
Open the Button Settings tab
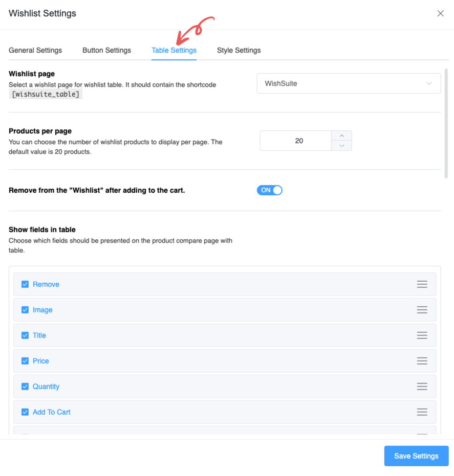click(106, 50)
